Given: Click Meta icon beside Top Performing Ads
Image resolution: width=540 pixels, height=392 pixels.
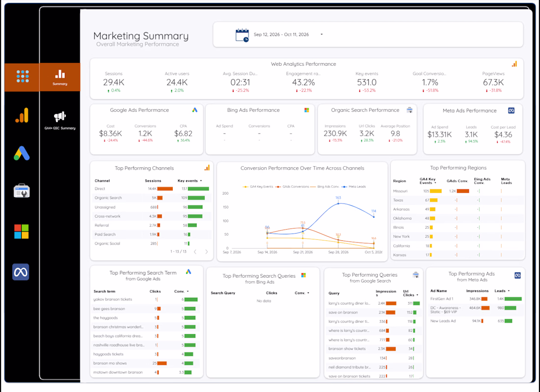Looking at the screenshot, I should [517, 275].
